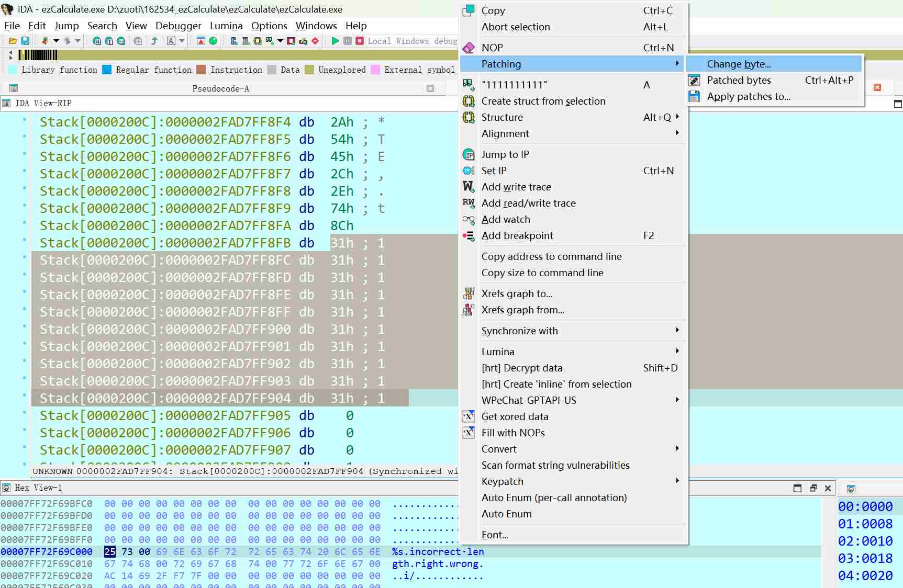Image resolution: width=903 pixels, height=588 pixels.
Task: Open the Keypatch submenu
Action: point(677,481)
